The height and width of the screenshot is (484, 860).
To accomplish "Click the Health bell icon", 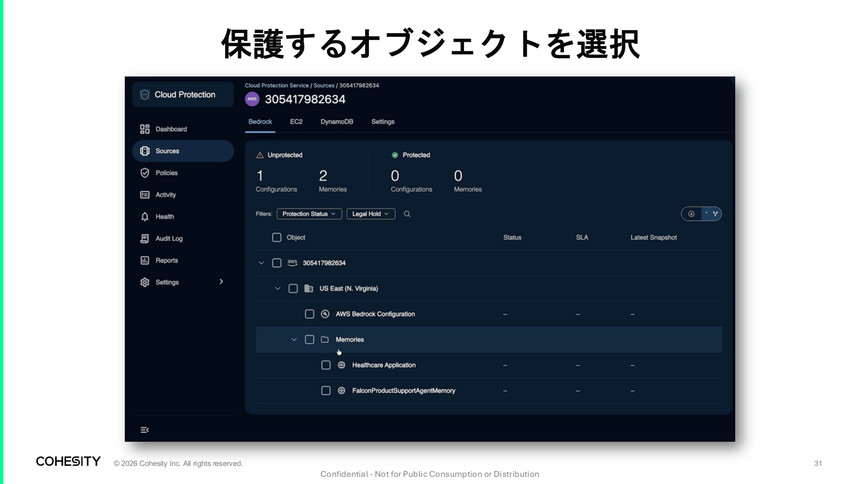I will coord(145,217).
